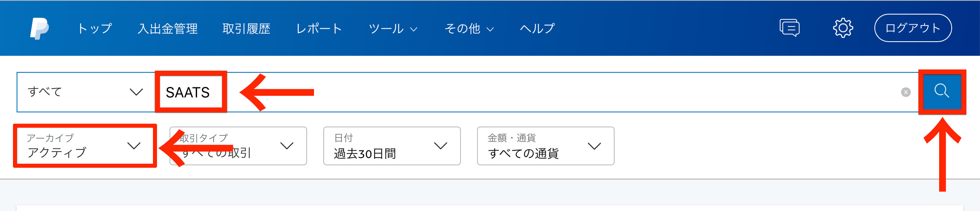This screenshot has width=980, height=211.
Task: Click the chevron beside ツール
Action: tap(414, 29)
